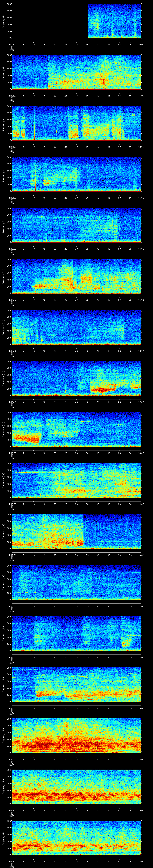Click the spectrogram panel starting at 11:19:00
The image size is (153, 868).
click(76, 531)
